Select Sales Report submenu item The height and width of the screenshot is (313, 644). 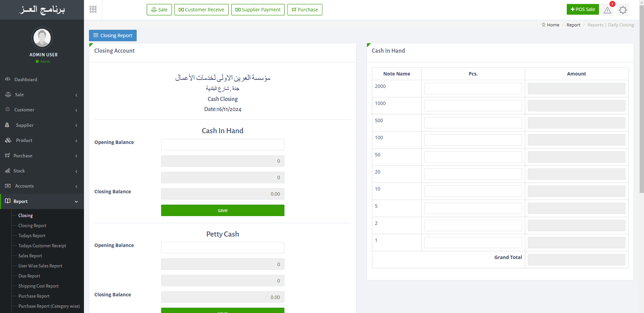(30, 256)
